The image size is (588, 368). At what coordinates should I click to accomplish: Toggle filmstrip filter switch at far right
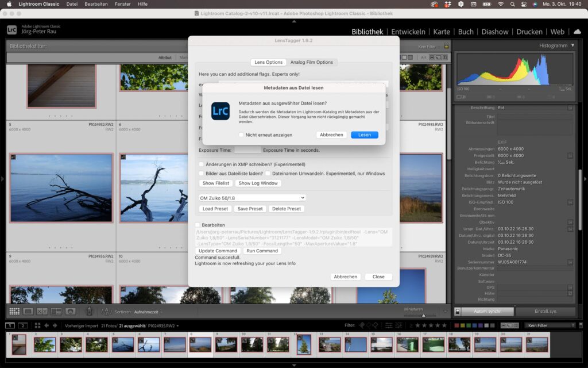point(581,325)
